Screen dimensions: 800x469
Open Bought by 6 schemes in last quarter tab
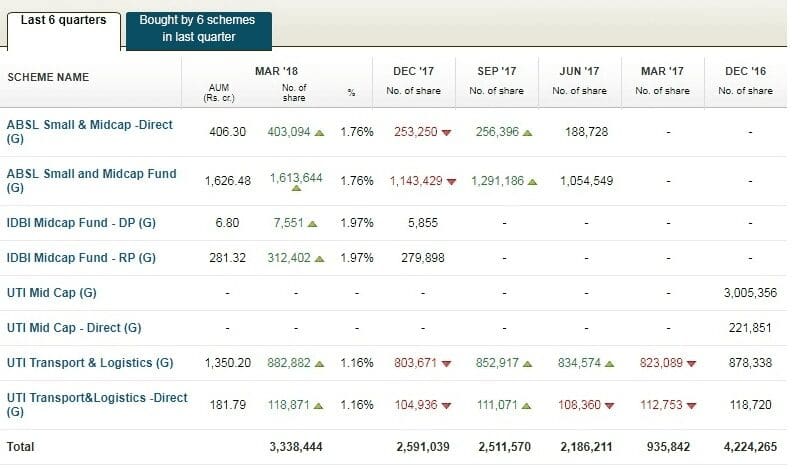[198, 30]
